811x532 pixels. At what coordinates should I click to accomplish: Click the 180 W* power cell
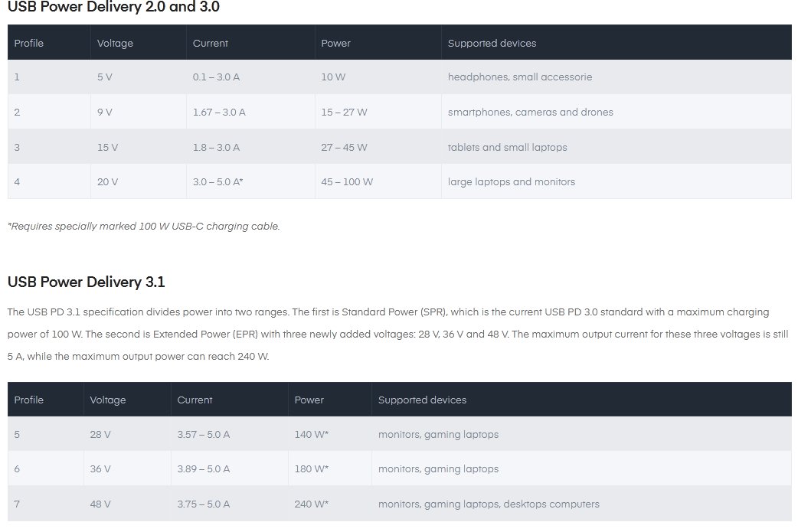pyautogui.click(x=311, y=468)
